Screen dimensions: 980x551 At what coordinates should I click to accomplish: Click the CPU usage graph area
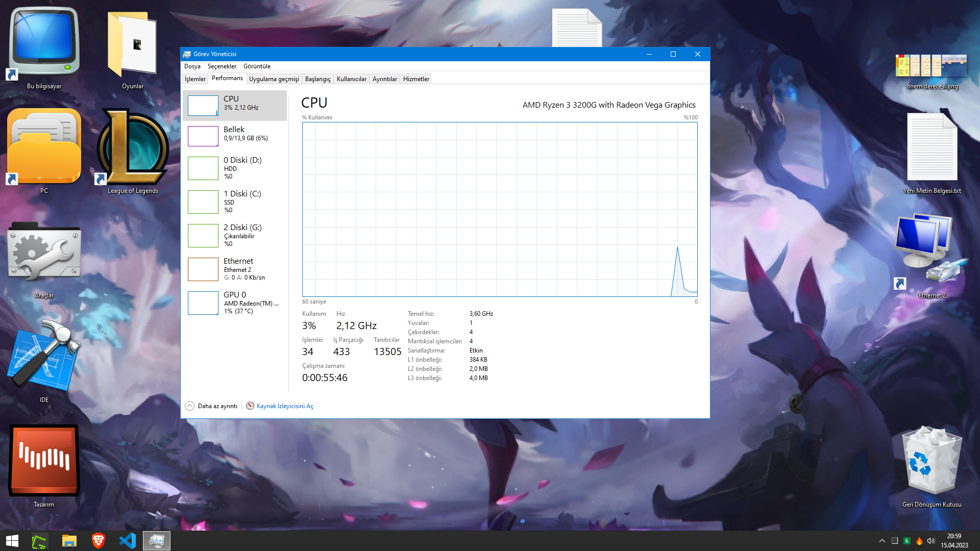point(499,209)
